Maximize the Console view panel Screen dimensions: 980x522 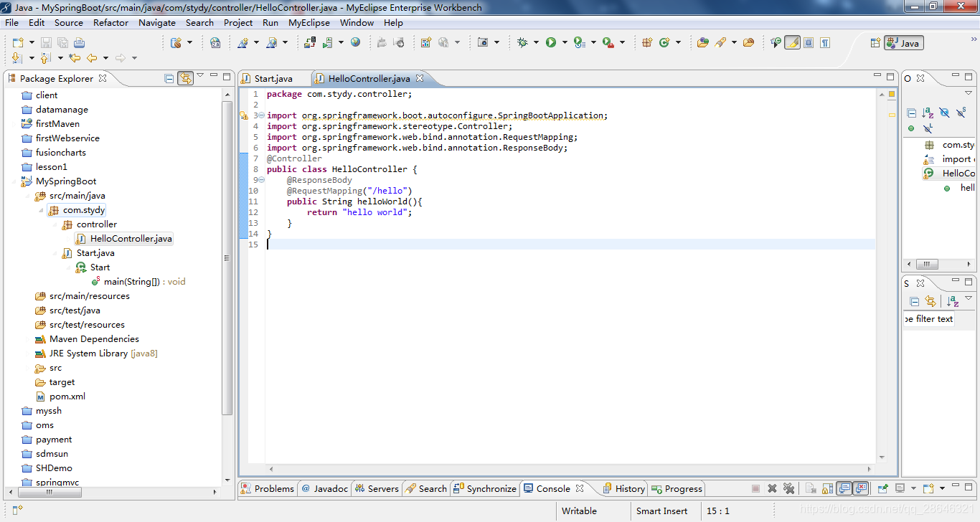point(969,486)
